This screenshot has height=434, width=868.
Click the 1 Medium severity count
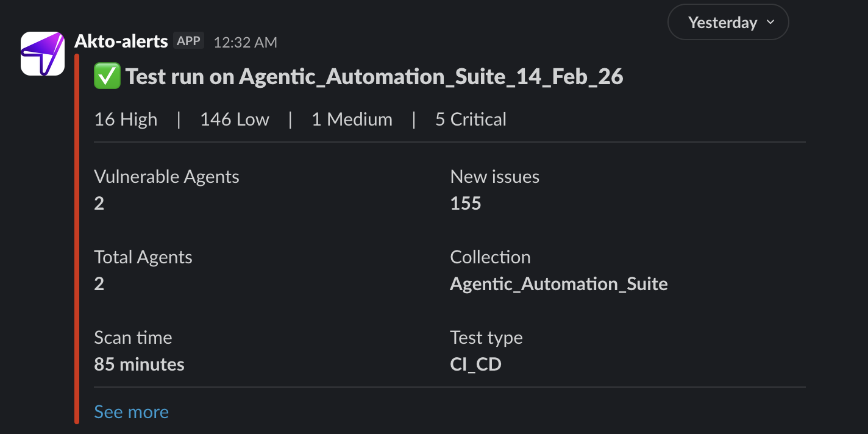point(352,119)
